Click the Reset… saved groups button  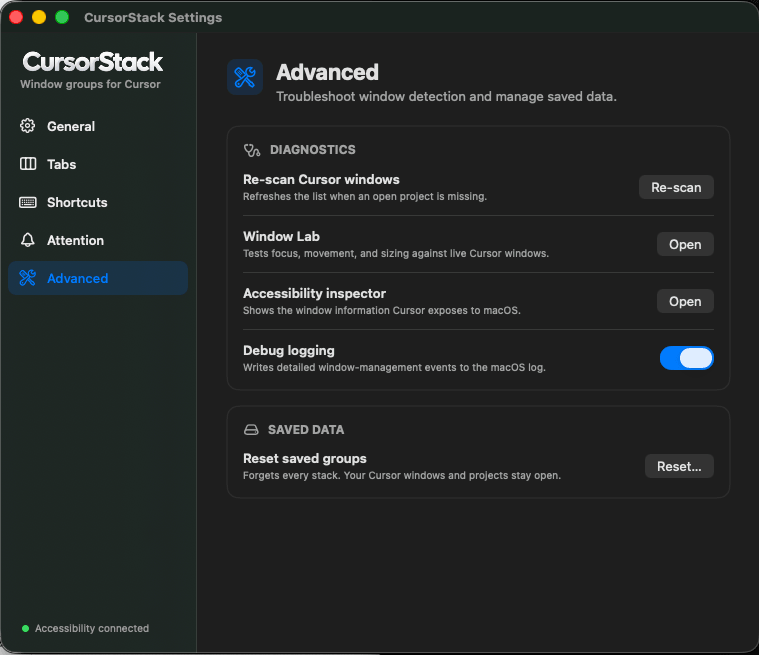coord(679,466)
